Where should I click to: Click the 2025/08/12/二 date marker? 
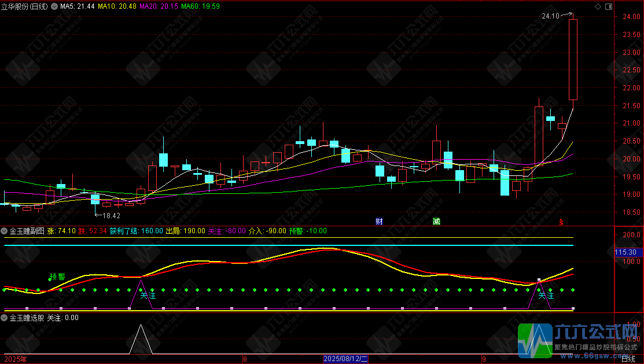click(x=345, y=359)
